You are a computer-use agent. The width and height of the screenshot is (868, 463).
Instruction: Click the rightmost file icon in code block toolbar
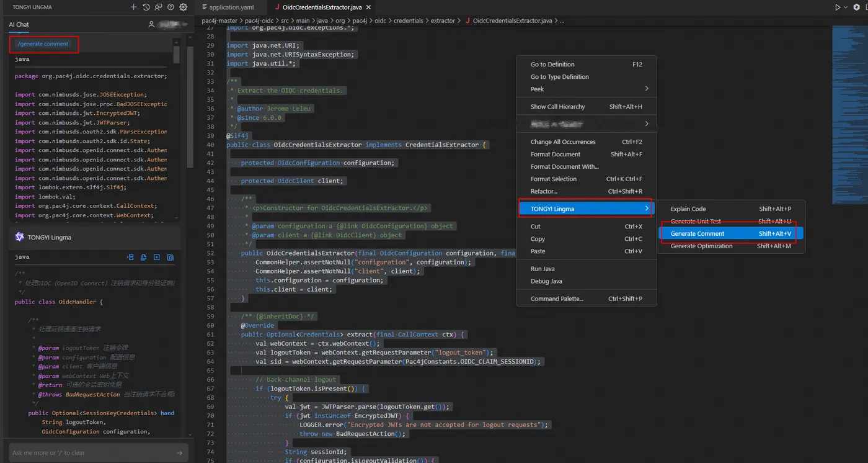[170, 257]
